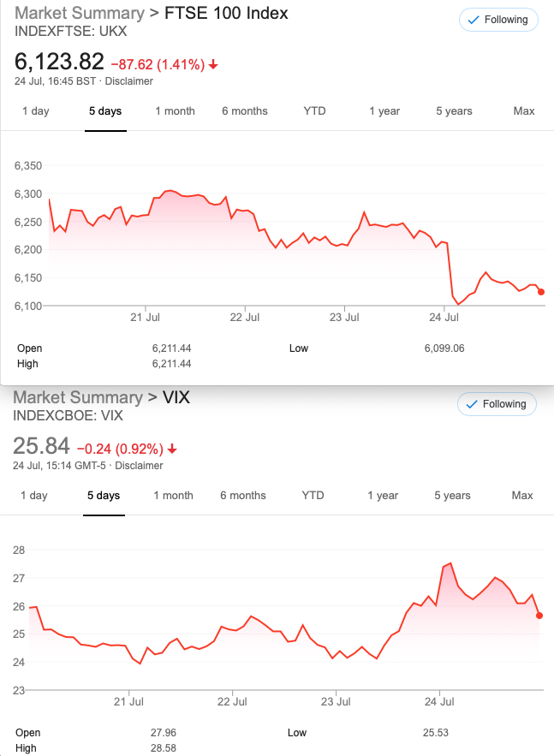Switch FTSE chart to 1 month
554x756 pixels.
tap(175, 111)
